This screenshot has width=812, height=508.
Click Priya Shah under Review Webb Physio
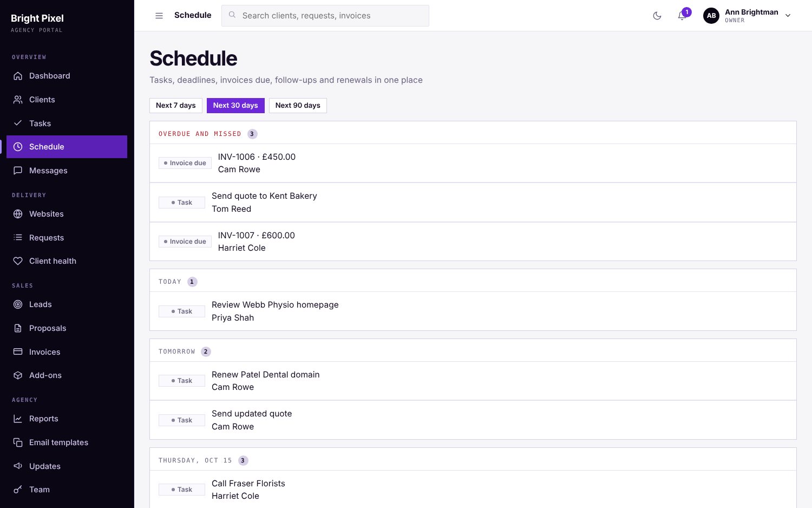pos(233,318)
